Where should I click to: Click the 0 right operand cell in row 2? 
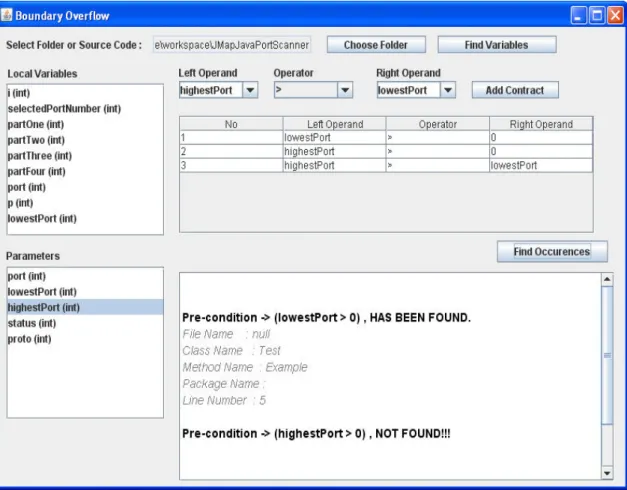click(541, 152)
